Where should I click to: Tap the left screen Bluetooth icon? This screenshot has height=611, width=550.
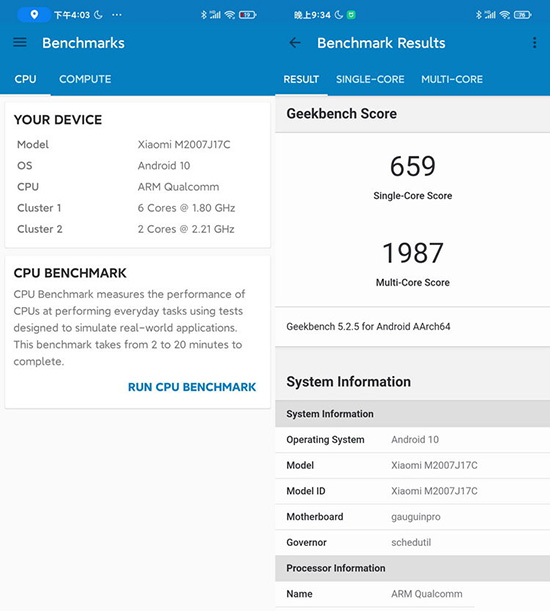tap(203, 15)
